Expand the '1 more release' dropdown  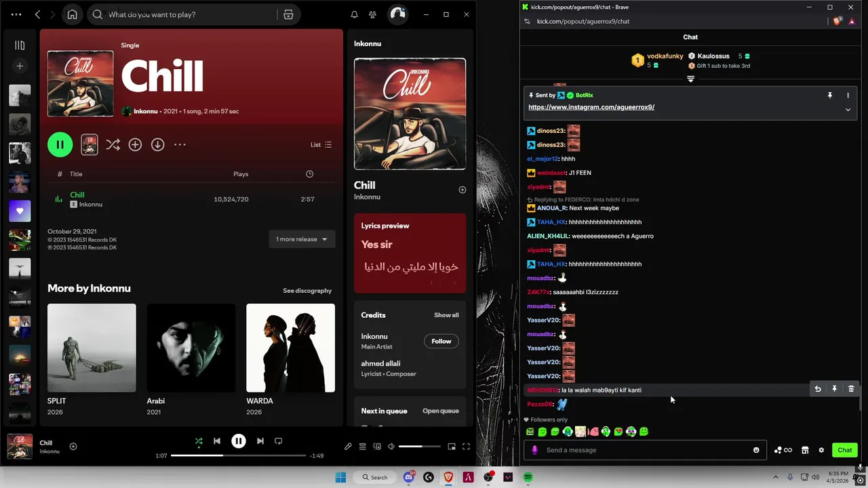[302, 239]
